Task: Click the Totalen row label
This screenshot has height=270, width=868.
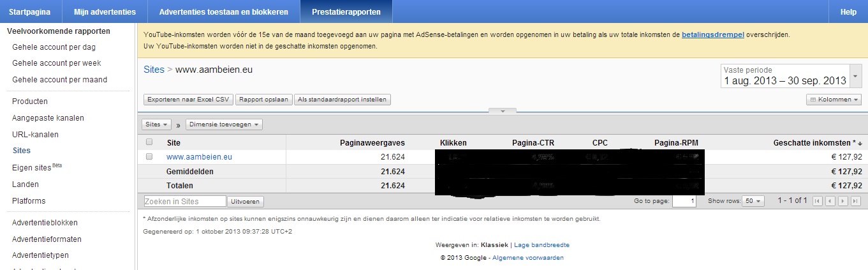Action: [x=180, y=186]
